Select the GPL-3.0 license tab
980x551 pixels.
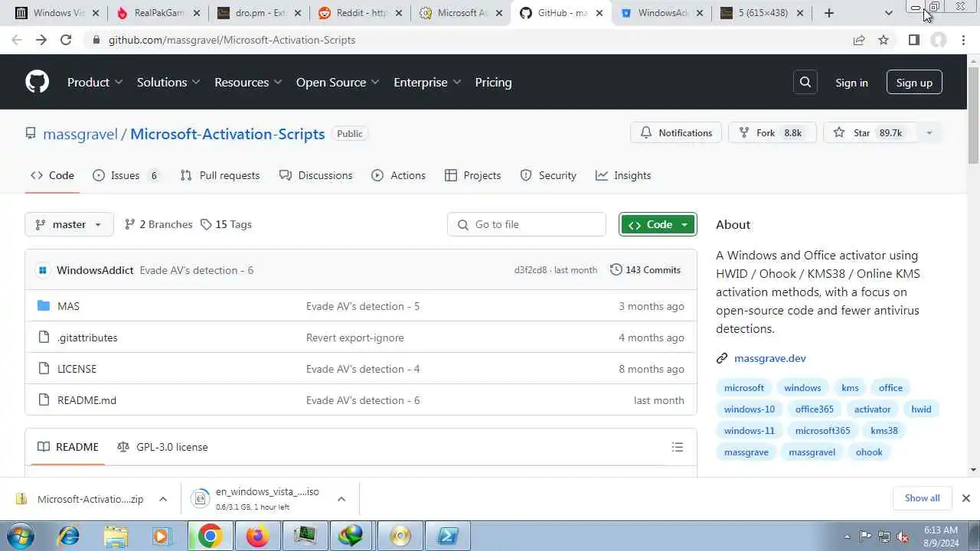(162, 447)
